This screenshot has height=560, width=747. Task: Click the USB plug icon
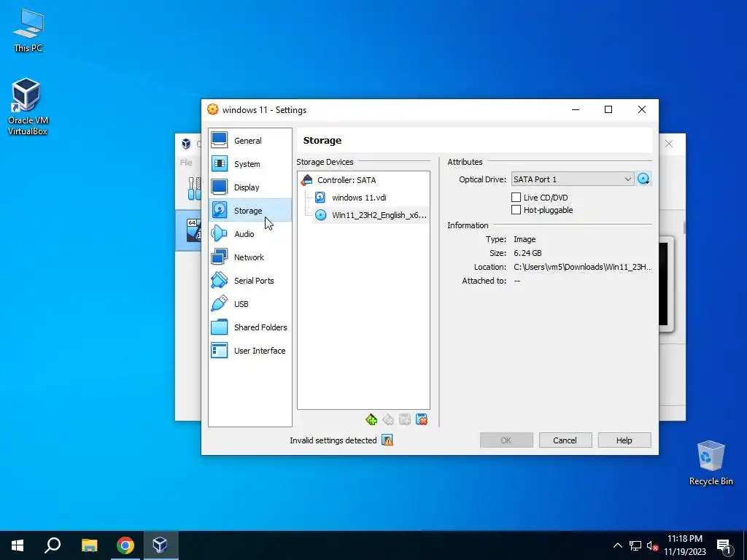[219, 303]
